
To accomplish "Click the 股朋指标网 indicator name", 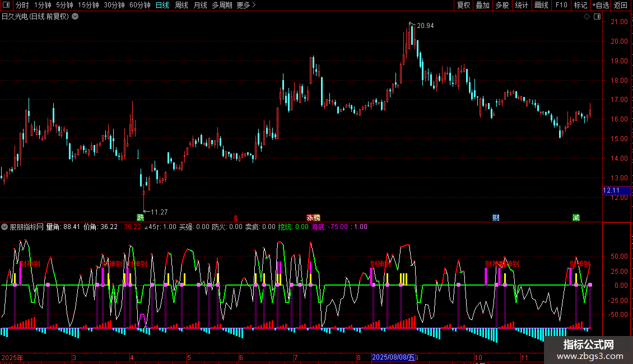I will (x=27, y=227).
